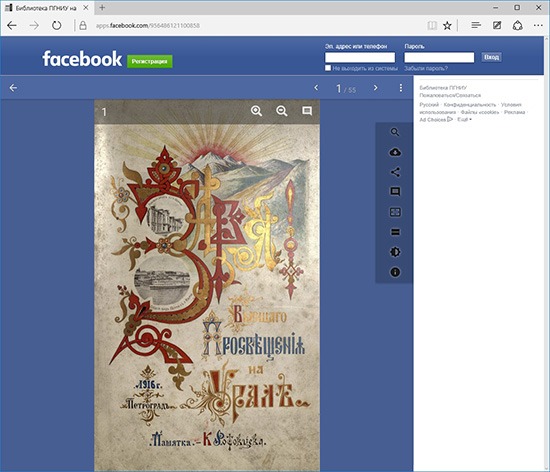The height and width of the screenshot is (472, 550).
Task: Click the Вход login button
Action: pos(491,57)
